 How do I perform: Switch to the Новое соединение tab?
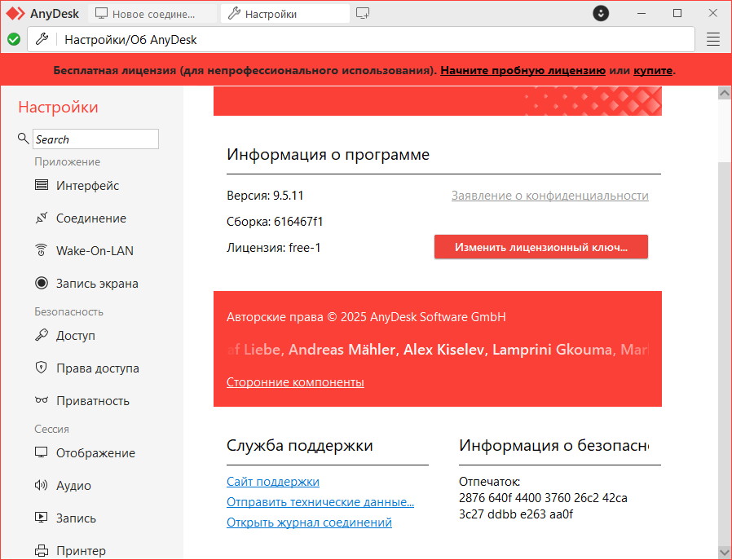coord(152,14)
